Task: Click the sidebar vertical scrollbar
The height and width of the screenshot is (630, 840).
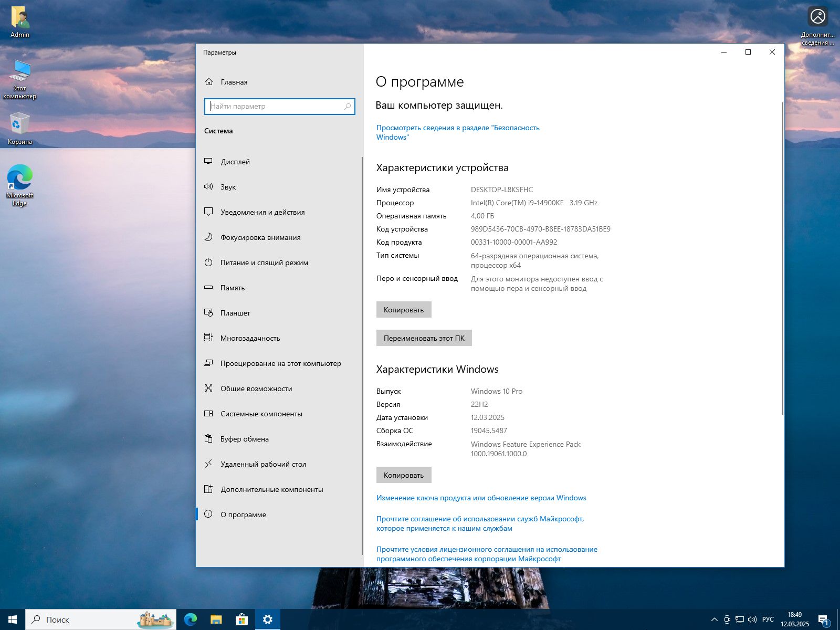Action: point(362,355)
